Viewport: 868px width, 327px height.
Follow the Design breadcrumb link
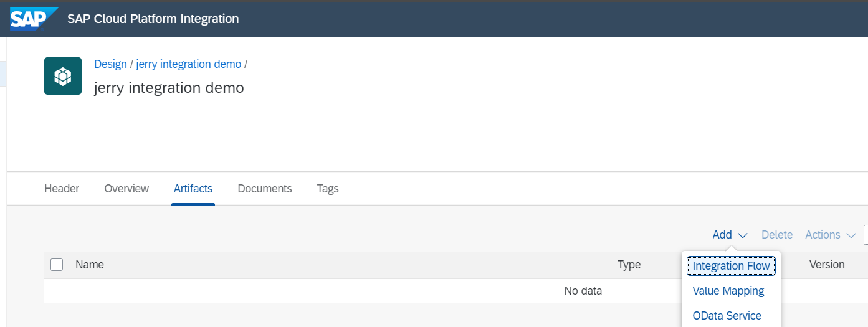pyautogui.click(x=110, y=64)
